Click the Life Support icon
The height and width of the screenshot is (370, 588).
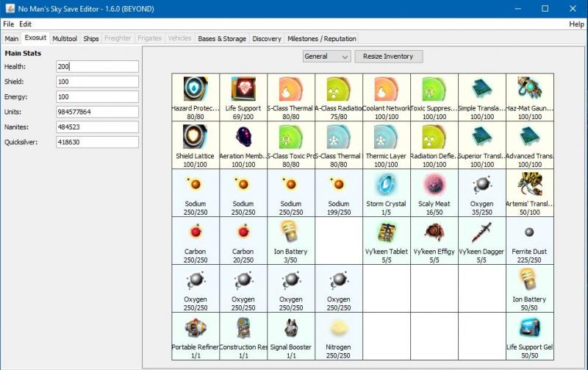[243, 89]
